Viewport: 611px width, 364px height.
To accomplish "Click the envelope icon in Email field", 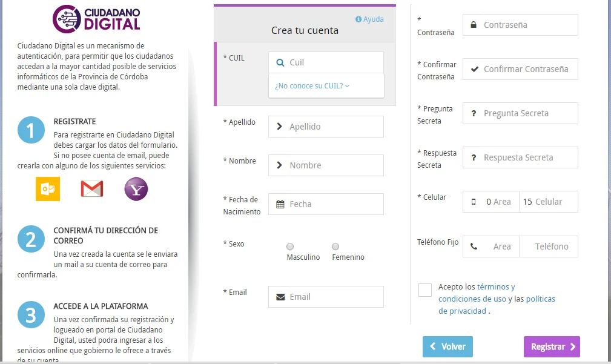I will tap(280, 297).
